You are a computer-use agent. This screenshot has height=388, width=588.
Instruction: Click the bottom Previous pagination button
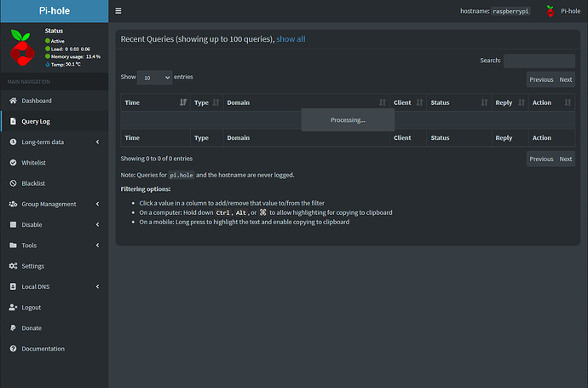541,159
